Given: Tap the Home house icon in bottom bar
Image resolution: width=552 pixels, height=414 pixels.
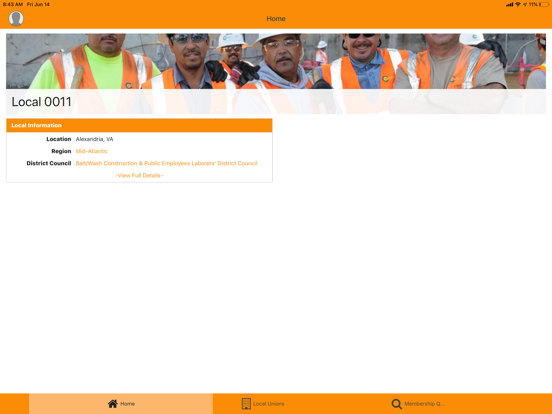Looking at the screenshot, I should [x=113, y=404].
